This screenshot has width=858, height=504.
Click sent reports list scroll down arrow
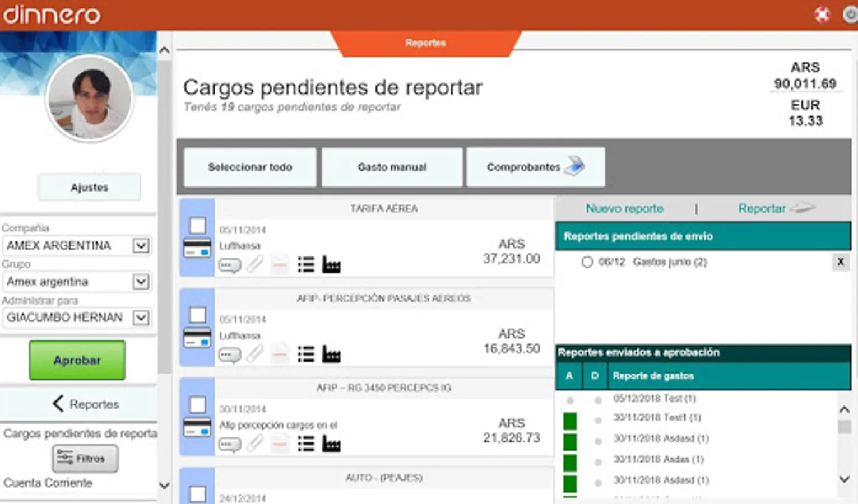tap(845, 479)
